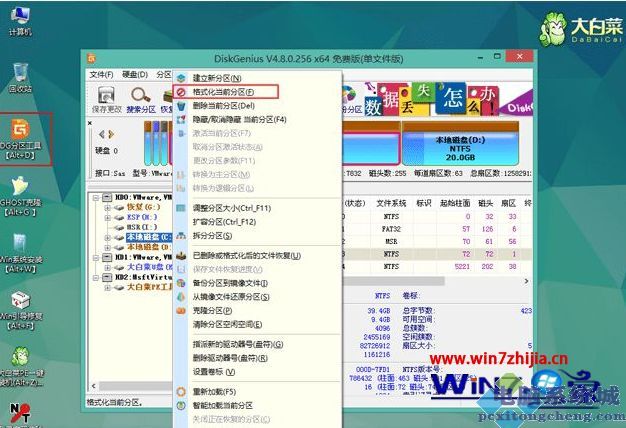The width and height of the screenshot is (626, 428).
Task: Open the 硬盘(D) menu
Action: (x=135, y=75)
